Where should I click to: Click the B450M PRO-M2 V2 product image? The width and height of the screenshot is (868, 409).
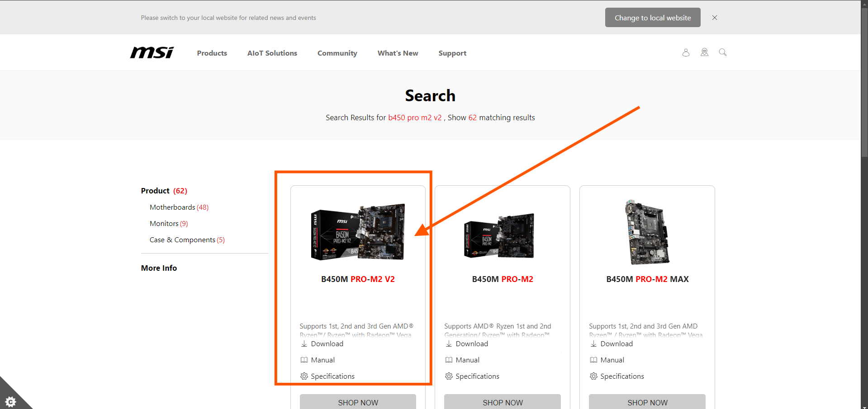pos(358,232)
